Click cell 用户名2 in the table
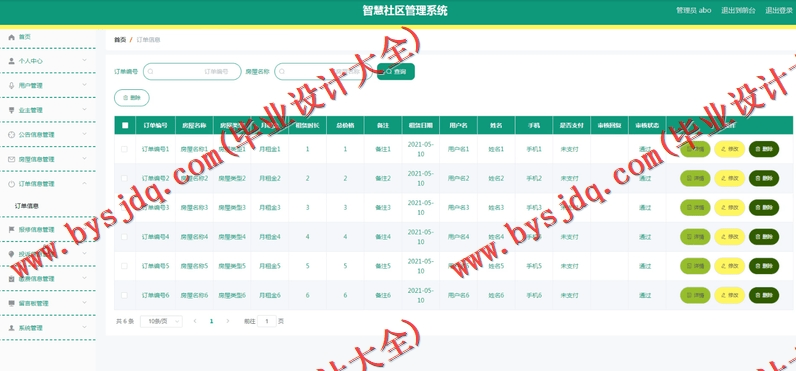 tap(458, 178)
